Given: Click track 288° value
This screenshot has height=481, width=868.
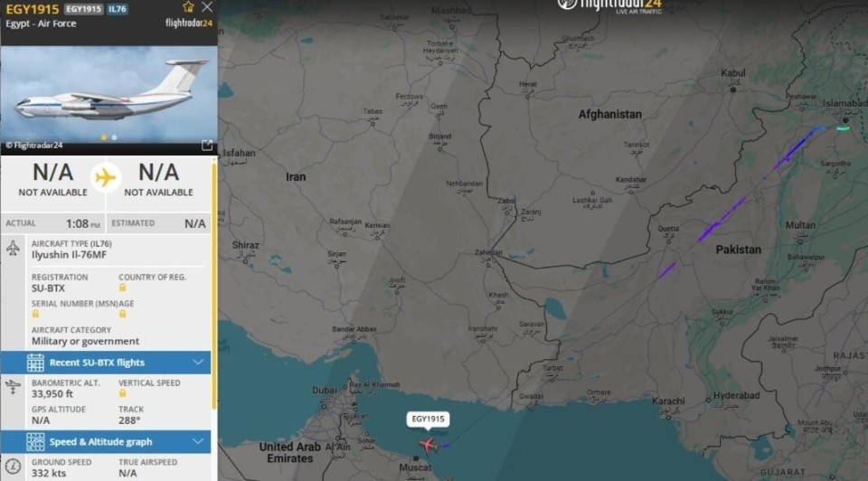Looking at the screenshot, I should 129,420.
